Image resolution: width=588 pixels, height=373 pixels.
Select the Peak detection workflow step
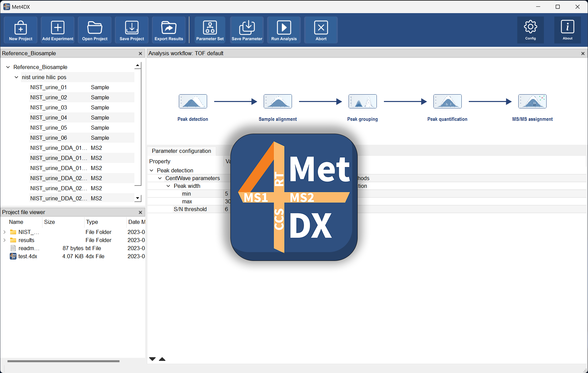coord(193,101)
